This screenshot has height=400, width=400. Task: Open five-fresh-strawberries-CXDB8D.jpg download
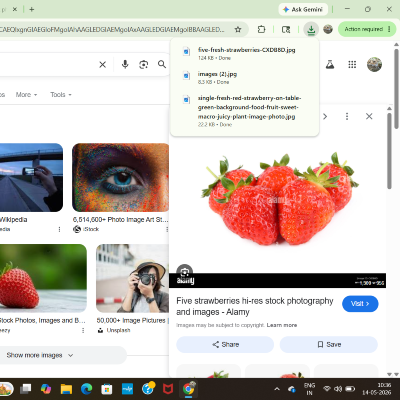click(245, 53)
